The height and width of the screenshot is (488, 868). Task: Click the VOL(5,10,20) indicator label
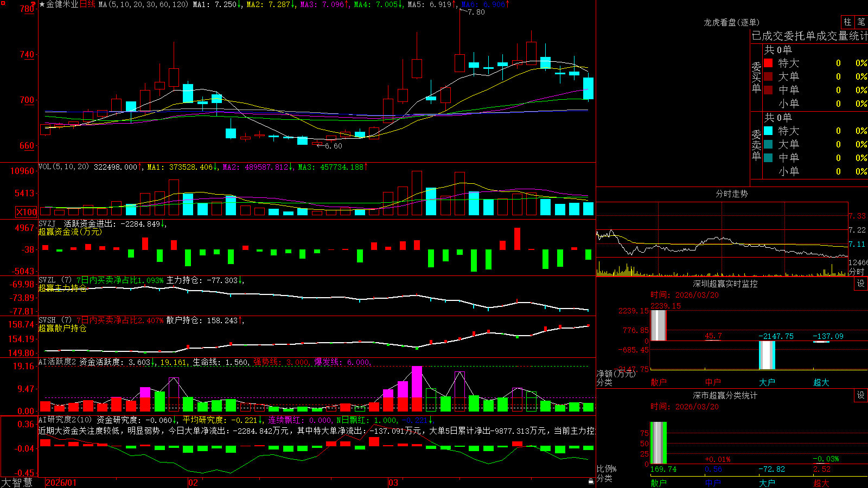(x=63, y=167)
